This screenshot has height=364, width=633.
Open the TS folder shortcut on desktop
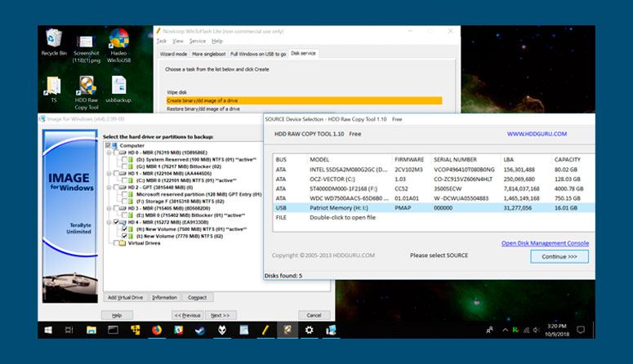coord(54,89)
